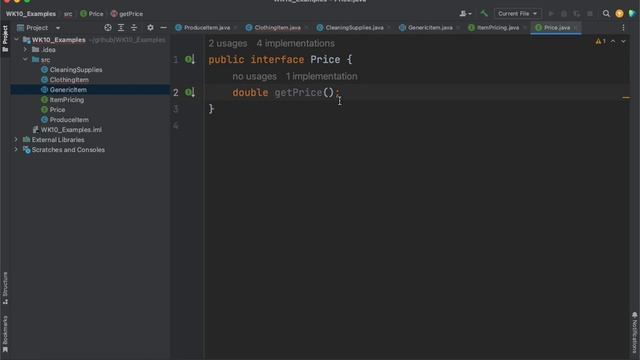Click the Build project hammer icon
This screenshot has width=640, height=360.
[x=484, y=13]
